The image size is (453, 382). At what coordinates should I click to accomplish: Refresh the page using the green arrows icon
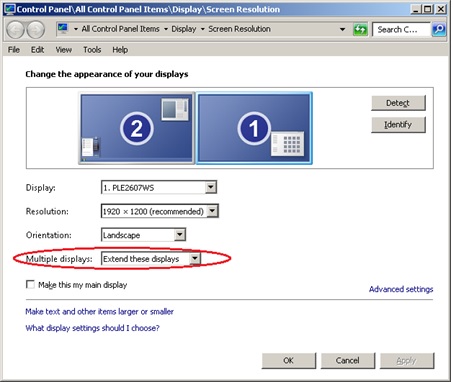pyautogui.click(x=360, y=30)
